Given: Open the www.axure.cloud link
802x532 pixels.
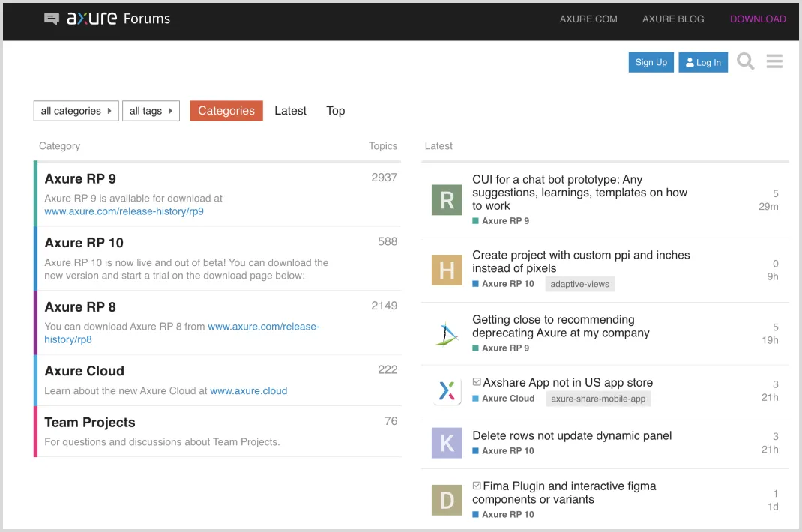Looking at the screenshot, I should (x=248, y=390).
